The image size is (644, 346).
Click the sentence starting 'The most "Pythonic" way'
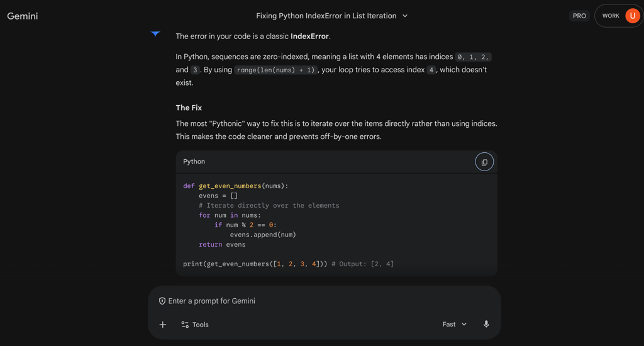coord(336,124)
